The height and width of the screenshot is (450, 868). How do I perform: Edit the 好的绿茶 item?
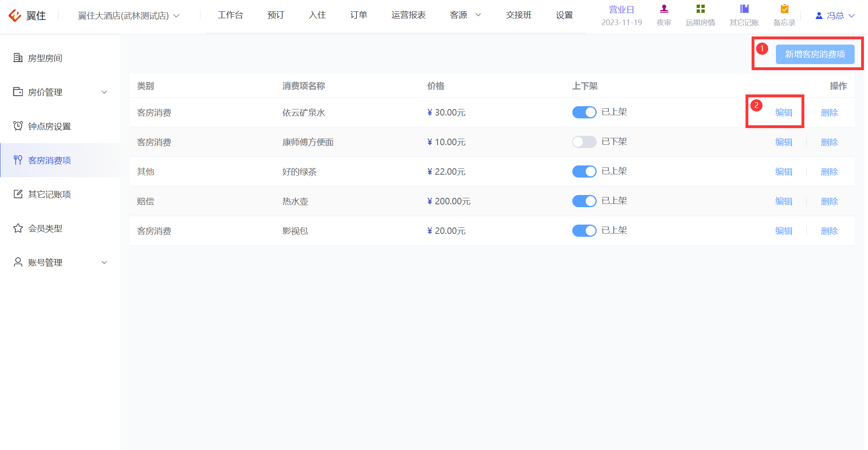pos(784,171)
